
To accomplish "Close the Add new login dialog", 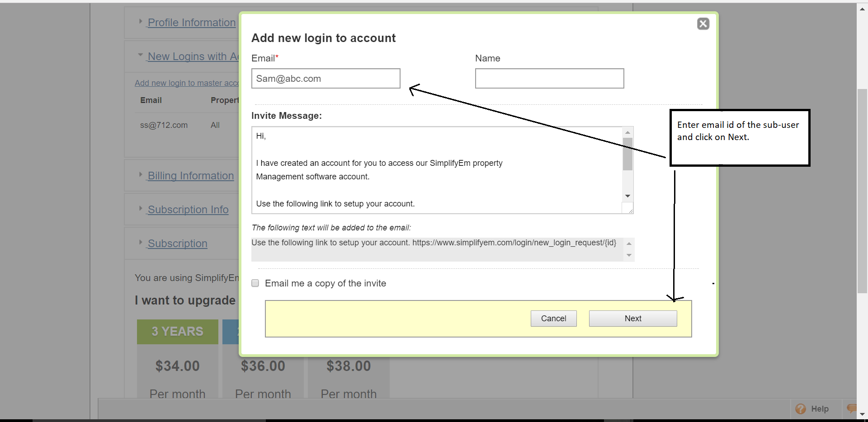I will [703, 23].
